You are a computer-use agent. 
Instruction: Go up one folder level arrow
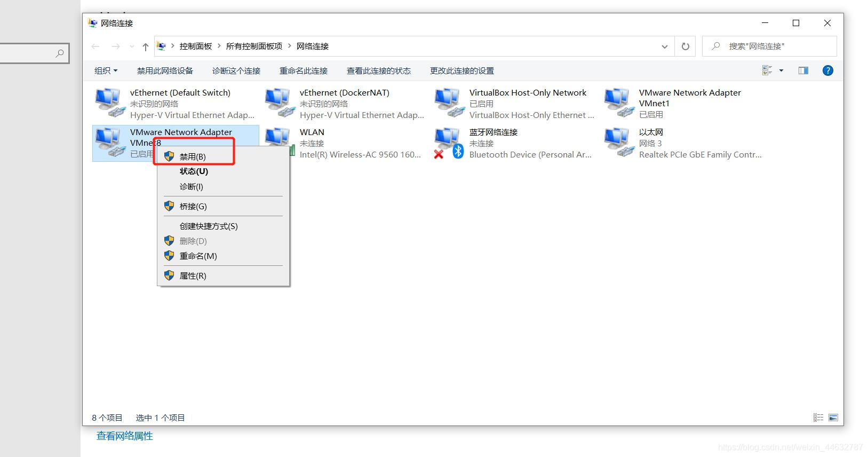[x=145, y=46]
